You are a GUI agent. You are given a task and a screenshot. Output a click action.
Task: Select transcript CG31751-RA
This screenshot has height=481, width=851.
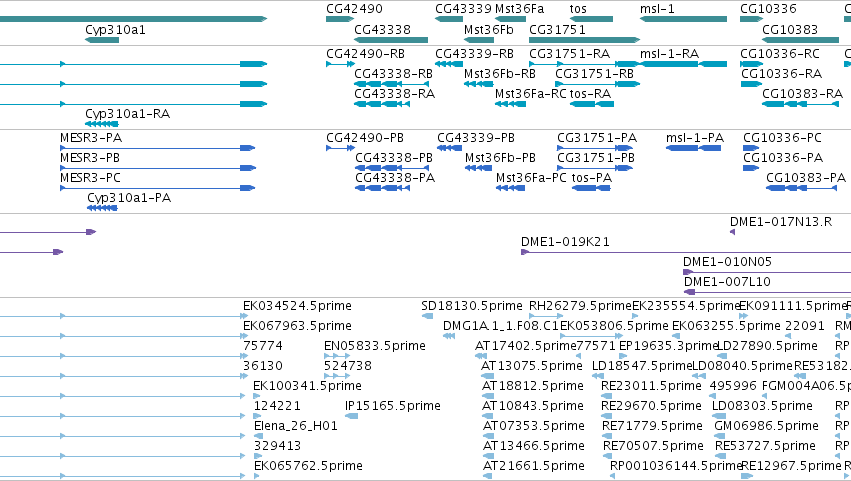click(569, 54)
